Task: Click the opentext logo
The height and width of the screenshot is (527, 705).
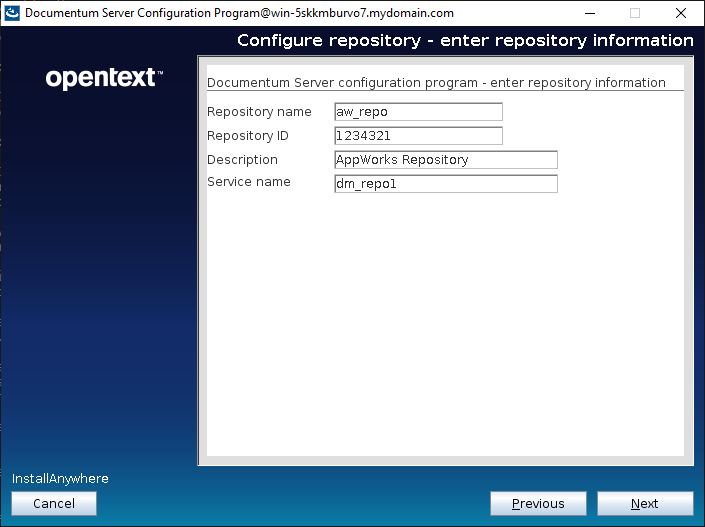Action: point(104,79)
